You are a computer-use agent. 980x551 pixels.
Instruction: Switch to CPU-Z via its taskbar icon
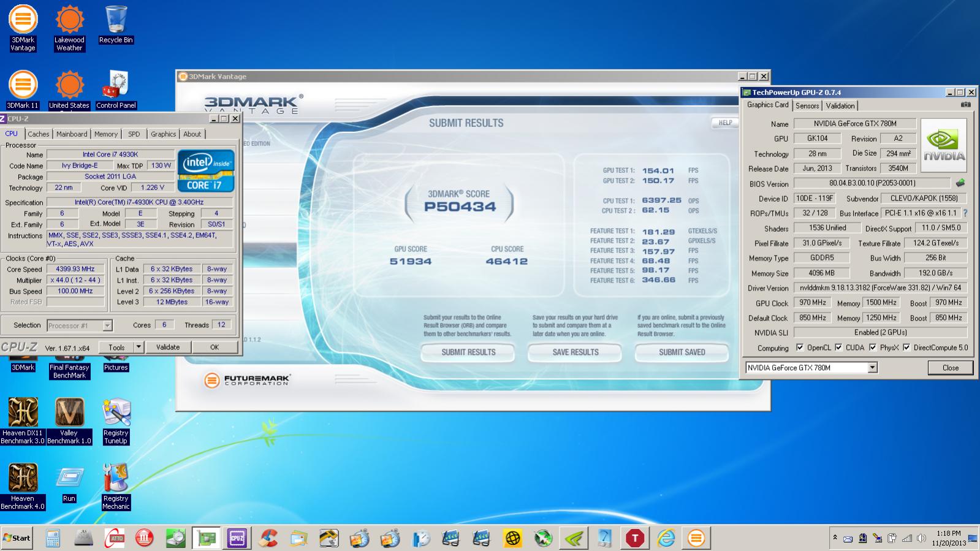pyautogui.click(x=237, y=538)
